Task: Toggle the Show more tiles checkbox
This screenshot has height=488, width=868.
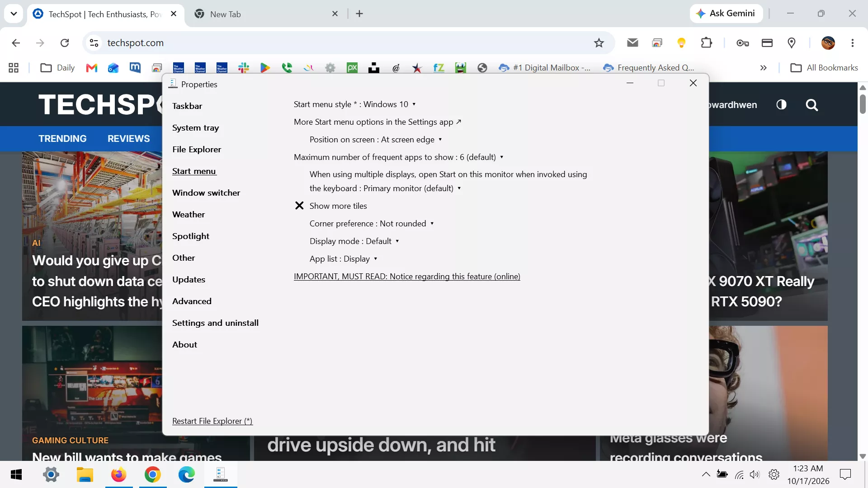Action: pos(299,206)
